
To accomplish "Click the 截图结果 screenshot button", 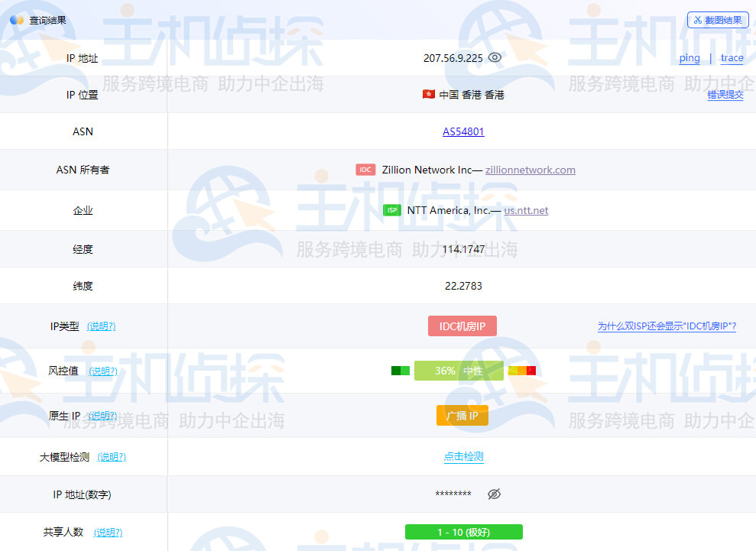I will pos(717,20).
